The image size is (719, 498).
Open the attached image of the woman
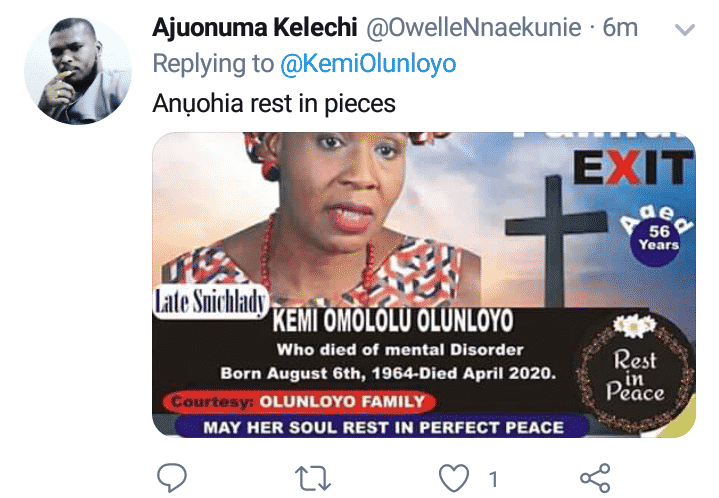[424, 284]
